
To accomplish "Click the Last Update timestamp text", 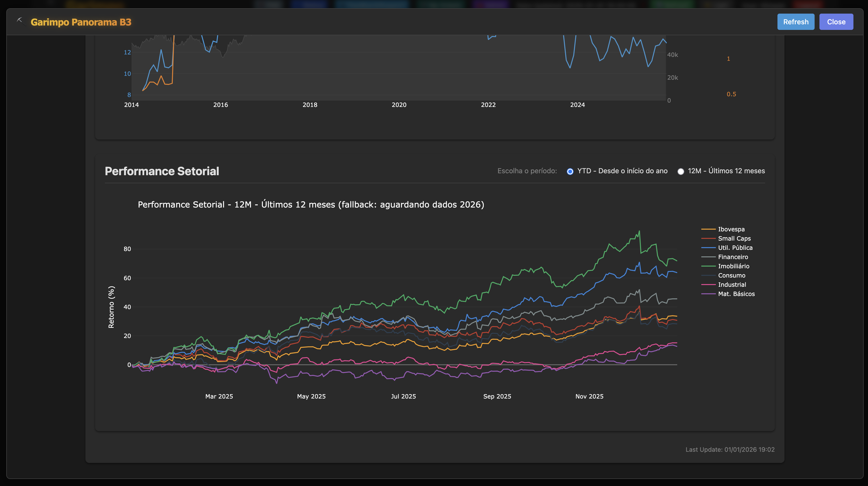I will [x=730, y=450].
